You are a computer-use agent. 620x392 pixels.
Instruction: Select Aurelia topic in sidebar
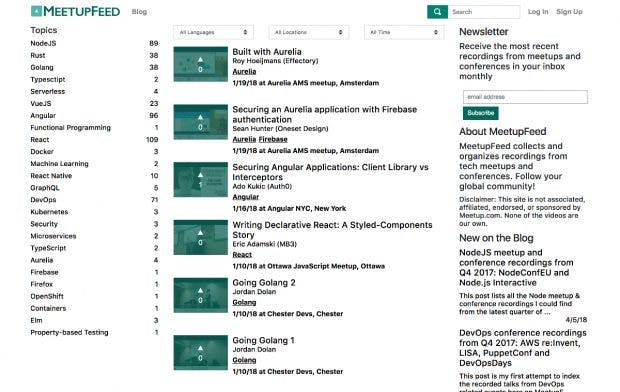click(42, 260)
